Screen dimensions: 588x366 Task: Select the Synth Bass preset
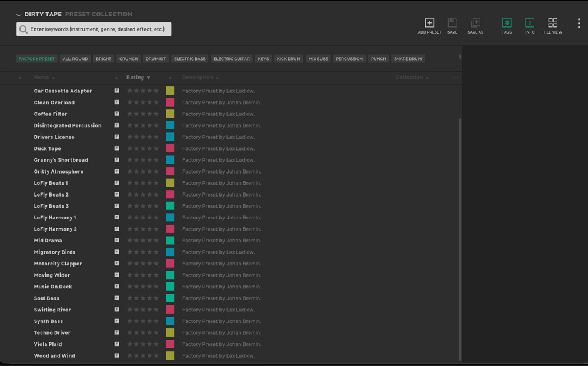coord(48,321)
